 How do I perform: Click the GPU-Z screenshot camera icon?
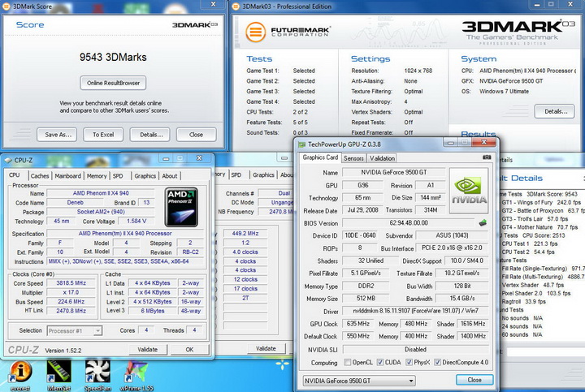coord(487,157)
